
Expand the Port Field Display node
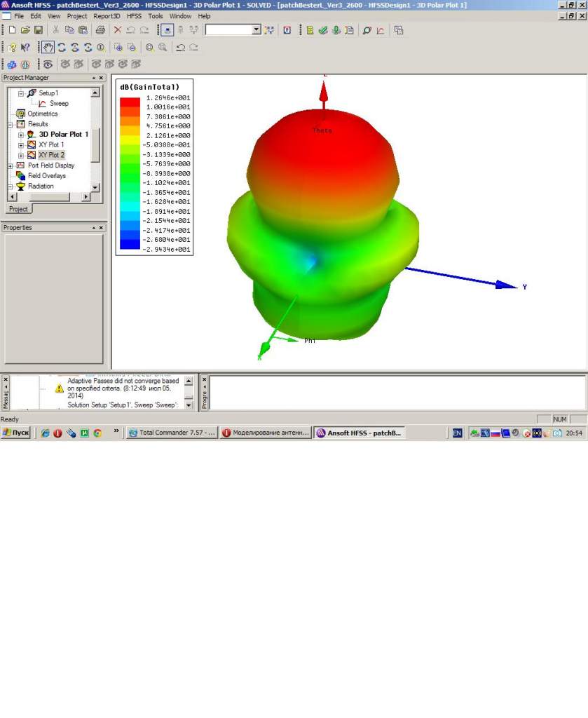(10, 165)
